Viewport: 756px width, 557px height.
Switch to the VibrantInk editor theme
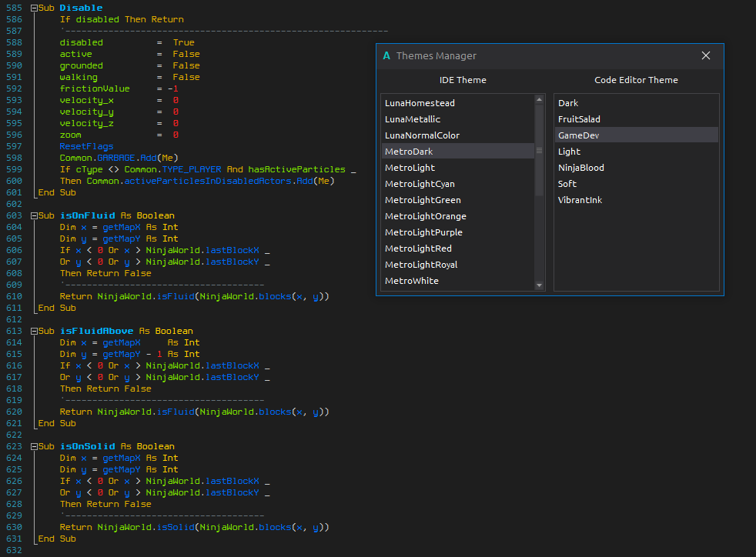(580, 200)
